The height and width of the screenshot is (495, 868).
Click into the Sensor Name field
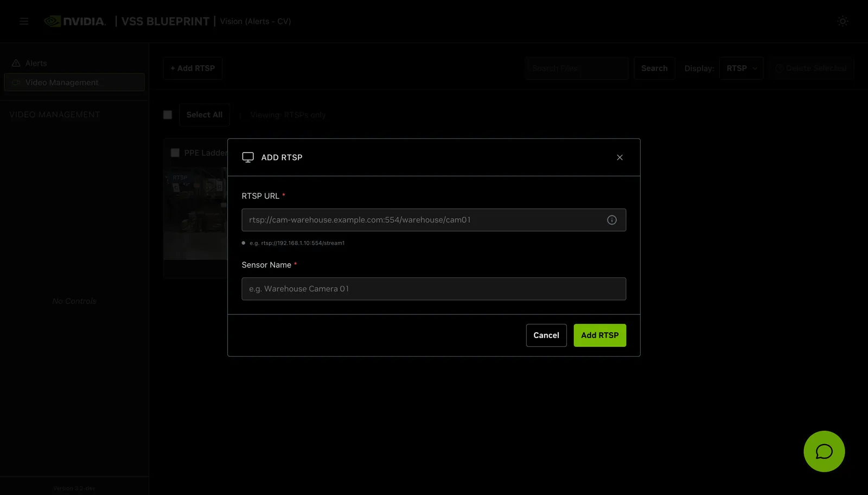433,289
